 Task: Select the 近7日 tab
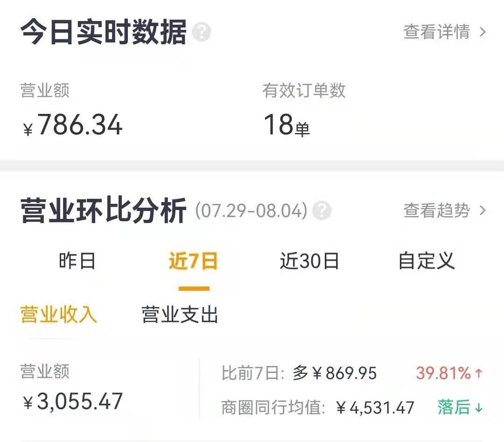click(193, 260)
